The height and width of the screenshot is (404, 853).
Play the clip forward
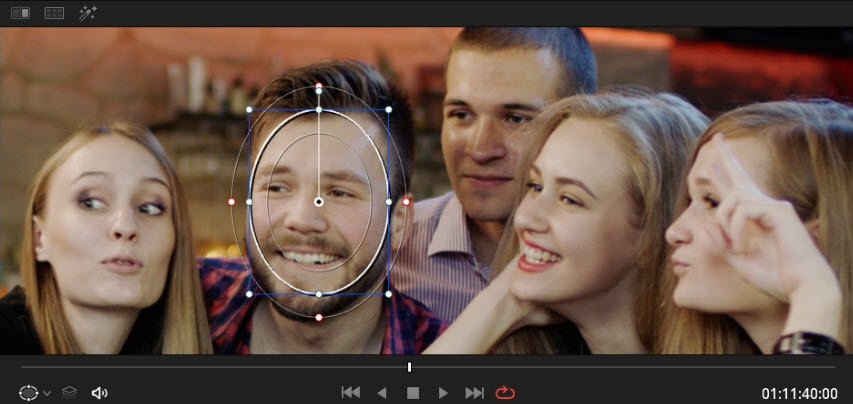coord(443,393)
